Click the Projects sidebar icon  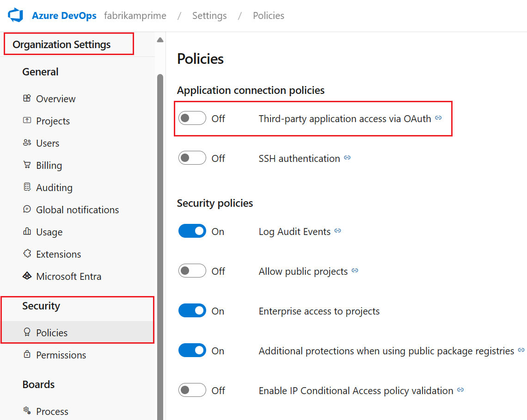(27, 120)
